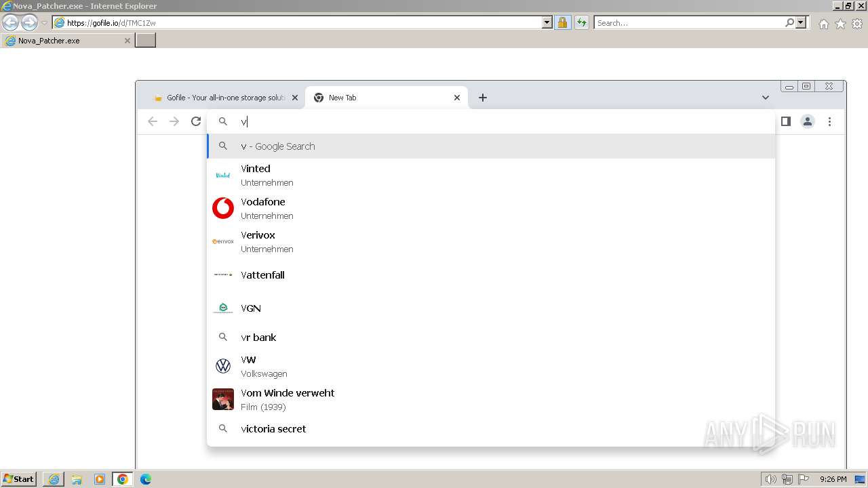Click the network tray icon
Image resolution: width=868 pixels, height=488 pixels.
(787, 479)
